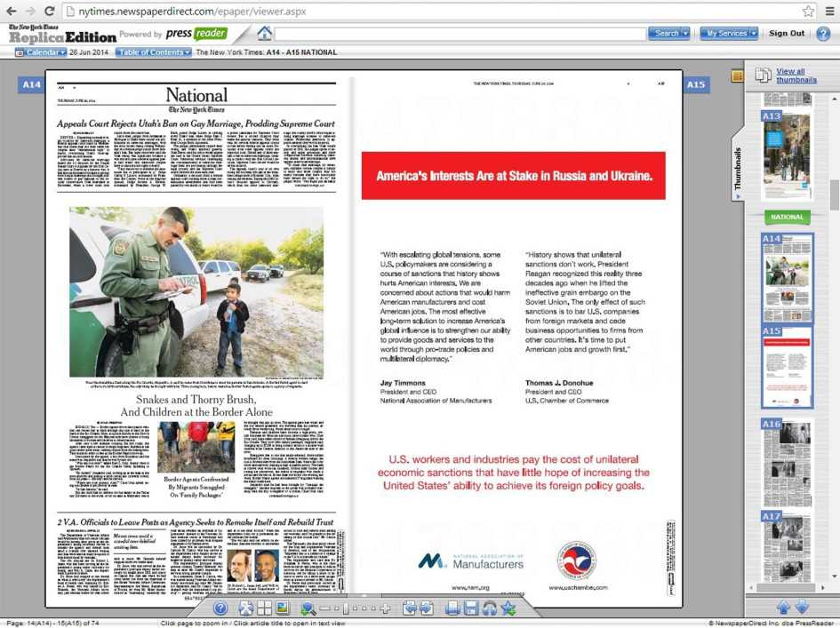Reload the browser page
Viewport: 840px width, 628px height.
coord(49,11)
